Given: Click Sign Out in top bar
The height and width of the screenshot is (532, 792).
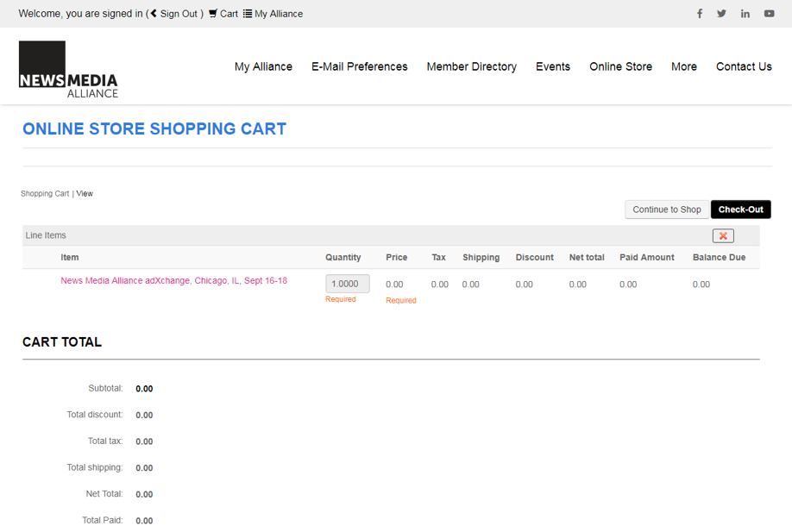Looking at the screenshot, I should pyautogui.click(x=174, y=14).
